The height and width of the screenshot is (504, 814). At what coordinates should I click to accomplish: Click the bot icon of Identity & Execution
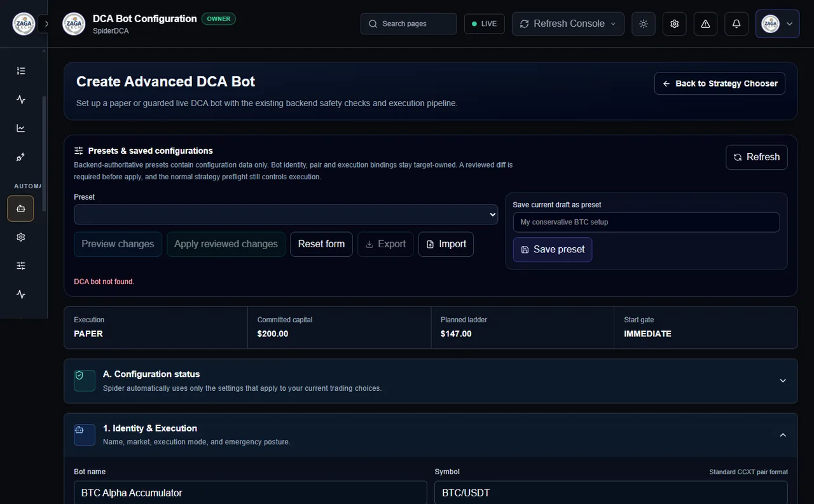click(x=85, y=435)
